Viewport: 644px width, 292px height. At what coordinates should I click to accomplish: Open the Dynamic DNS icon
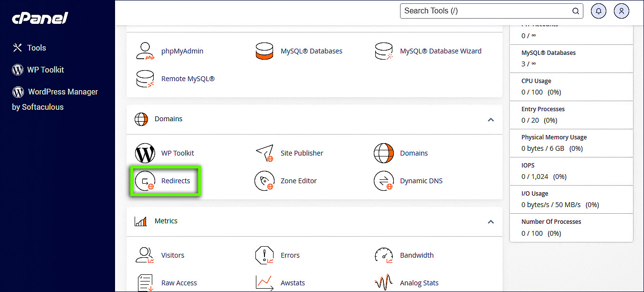tap(384, 181)
